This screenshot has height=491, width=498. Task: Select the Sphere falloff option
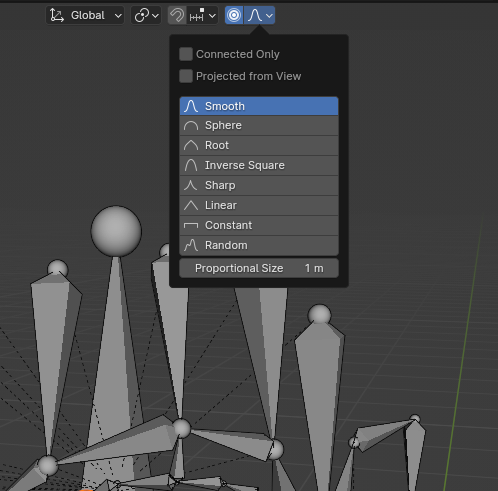pyautogui.click(x=259, y=126)
